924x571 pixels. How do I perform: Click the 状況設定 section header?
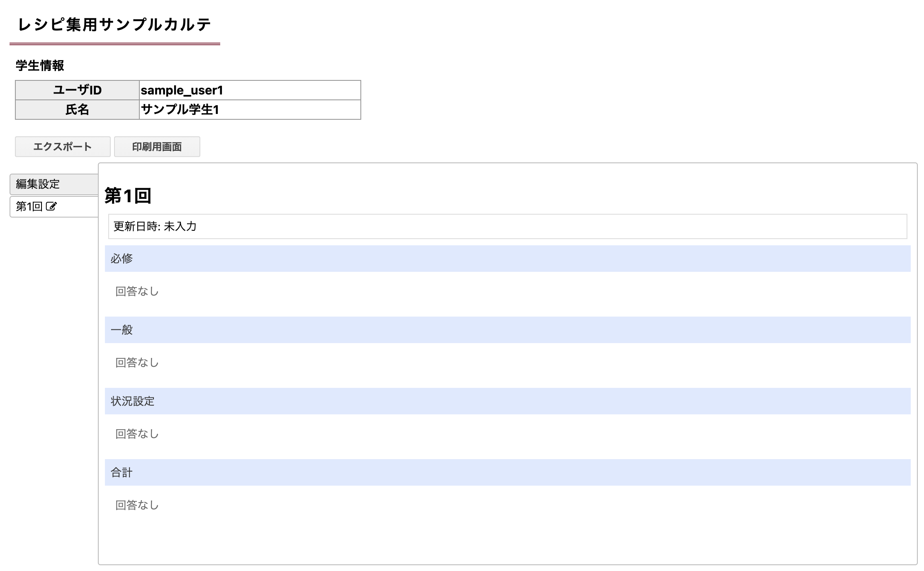point(508,401)
